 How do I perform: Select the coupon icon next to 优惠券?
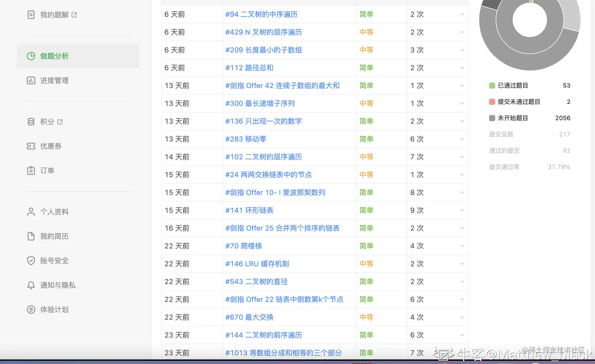coord(31,146)
